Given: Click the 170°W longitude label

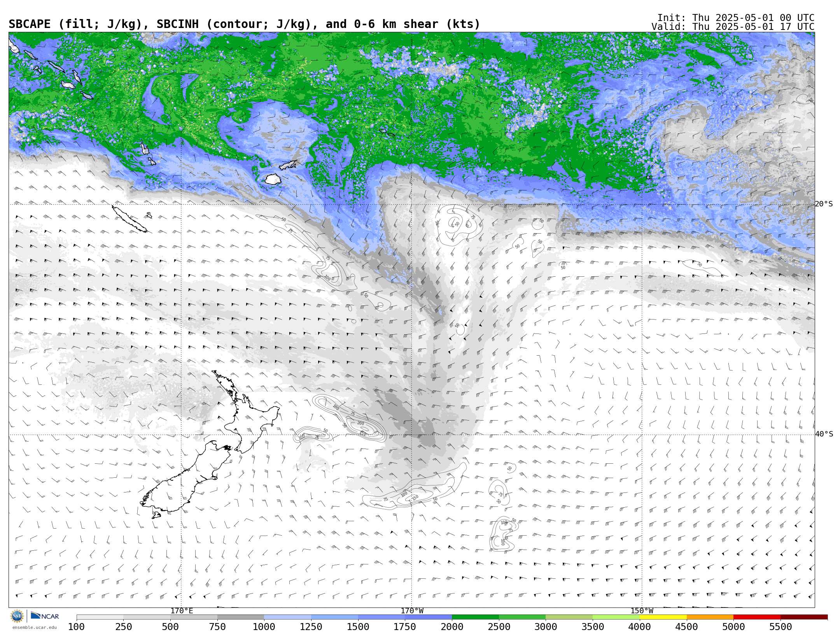Looking at the screenshot, I should pyautogui.click(x=412, y=611).
